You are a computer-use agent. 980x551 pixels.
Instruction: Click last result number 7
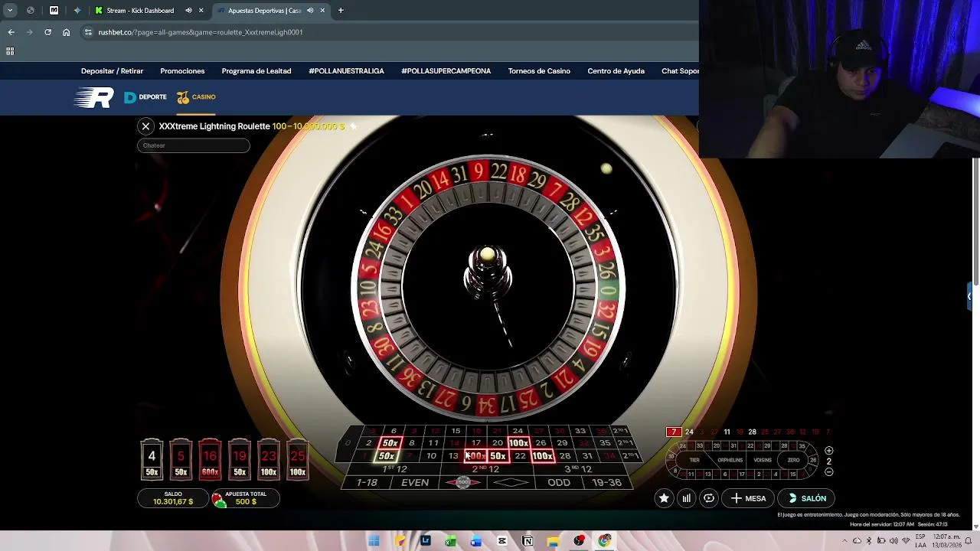click(x=674, y=432)
